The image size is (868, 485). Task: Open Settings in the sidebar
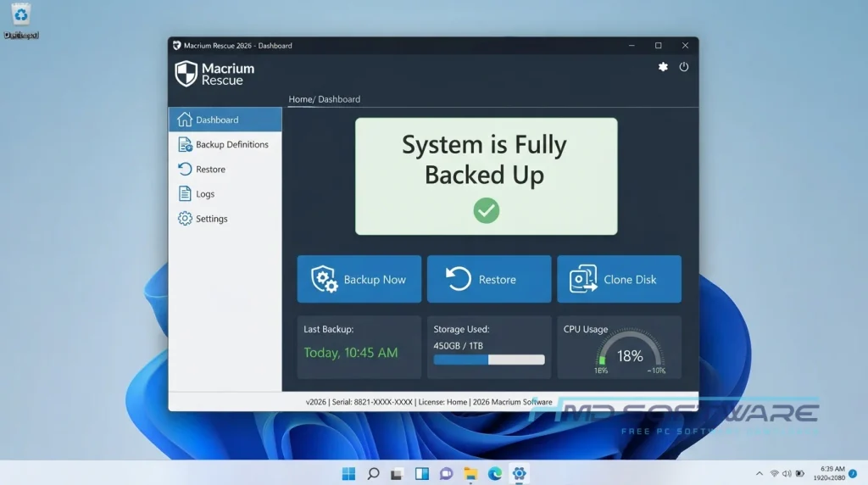pos(225,219)
